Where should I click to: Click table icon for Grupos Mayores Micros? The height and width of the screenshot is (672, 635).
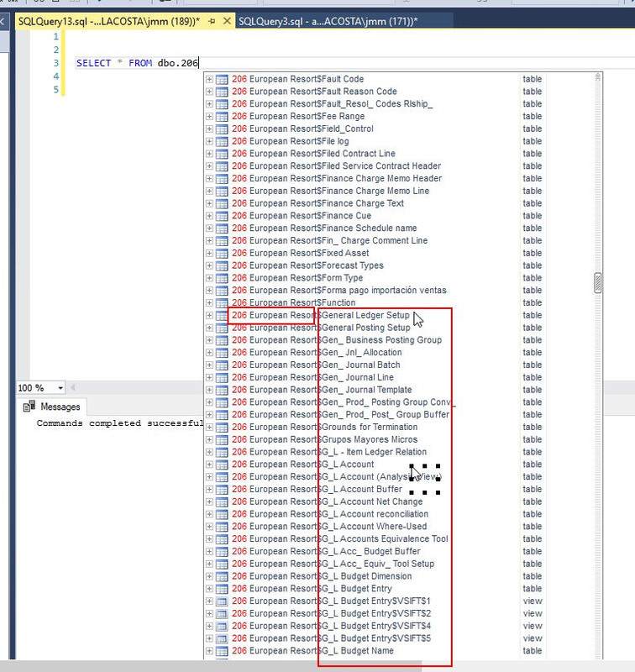point(222,439)
